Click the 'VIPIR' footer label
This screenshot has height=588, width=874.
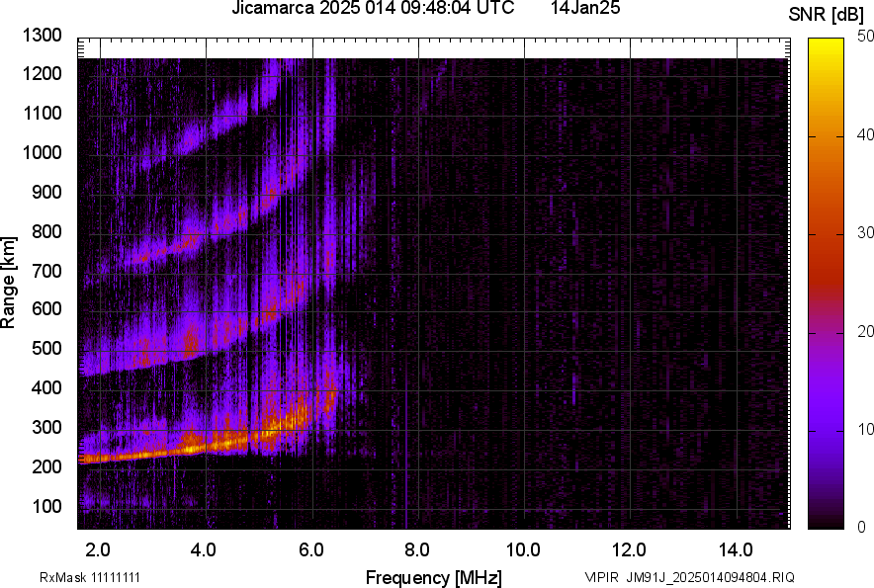(x=602, y=577)
